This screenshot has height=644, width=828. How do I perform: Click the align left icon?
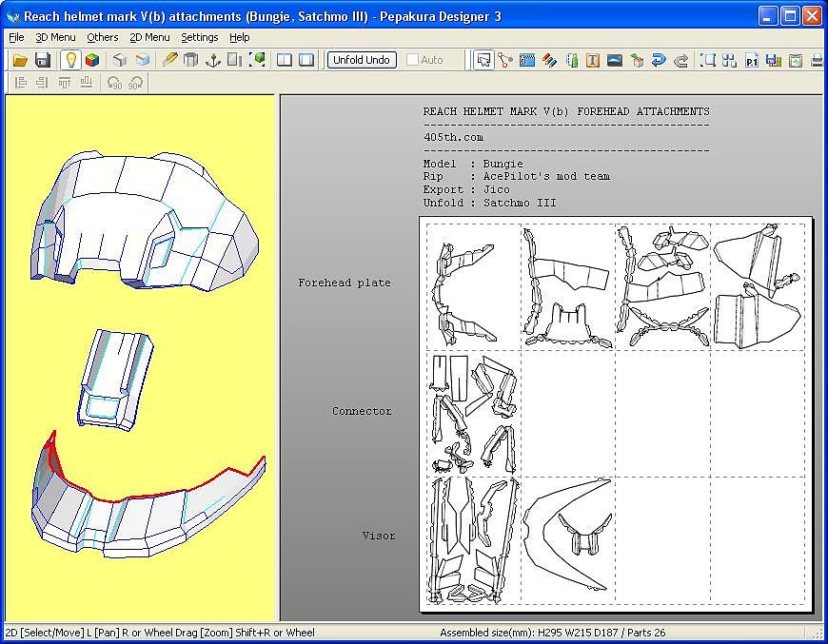tap(21, 83)
